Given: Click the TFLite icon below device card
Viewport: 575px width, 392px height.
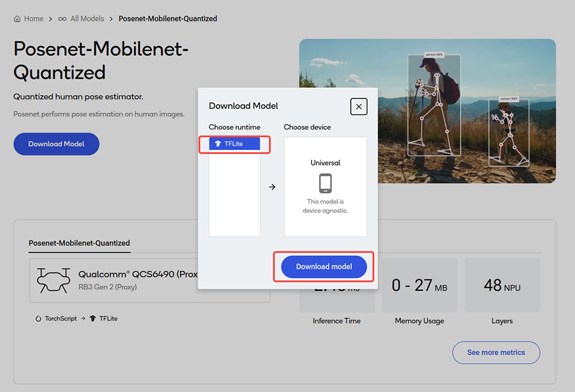Looking at the screenshot, I should click(x=93, y=318).
